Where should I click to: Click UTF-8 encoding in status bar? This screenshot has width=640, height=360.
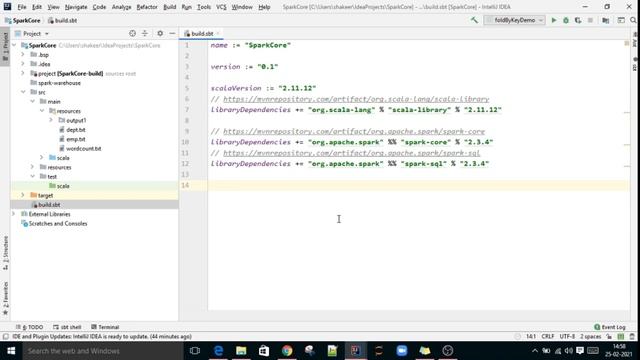click(567, 337)
